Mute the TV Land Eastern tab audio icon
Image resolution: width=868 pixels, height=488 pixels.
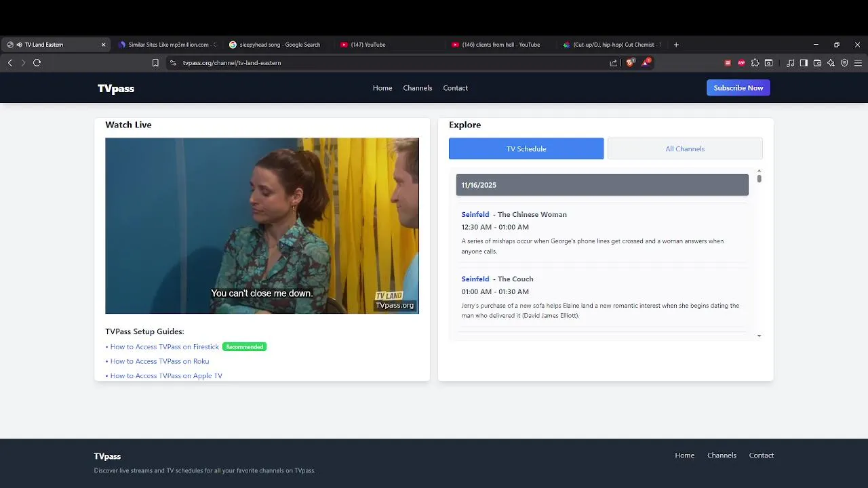[19, 45]
